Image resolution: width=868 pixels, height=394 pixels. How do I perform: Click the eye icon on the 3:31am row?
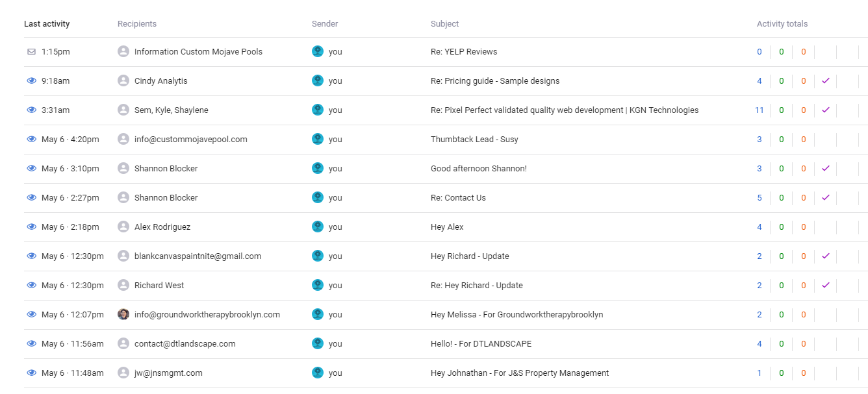[31, 110]
